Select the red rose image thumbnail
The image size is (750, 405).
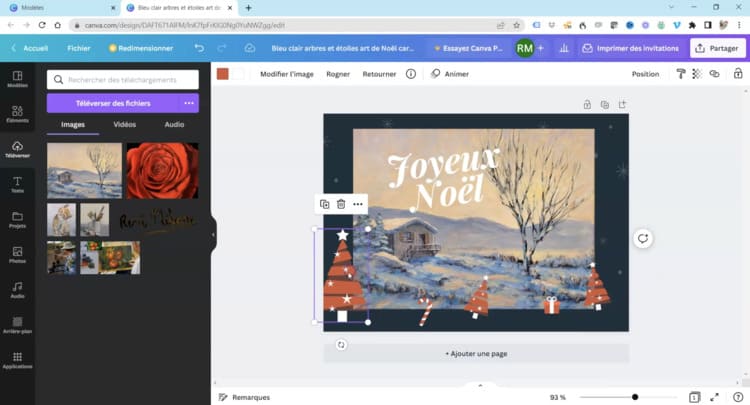pos(162,170)
